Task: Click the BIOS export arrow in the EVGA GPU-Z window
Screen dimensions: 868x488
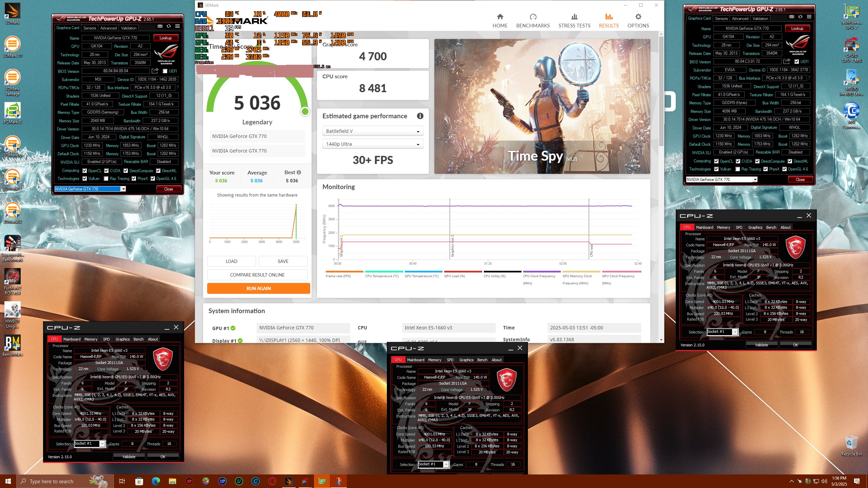Action: click(x=787, y=61)
